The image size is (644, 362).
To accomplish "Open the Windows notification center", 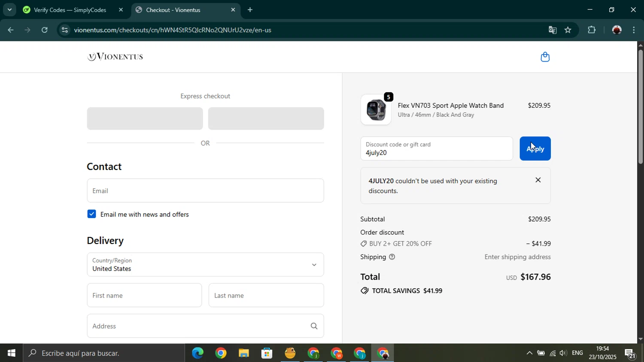I will click(x=630, y=353).
